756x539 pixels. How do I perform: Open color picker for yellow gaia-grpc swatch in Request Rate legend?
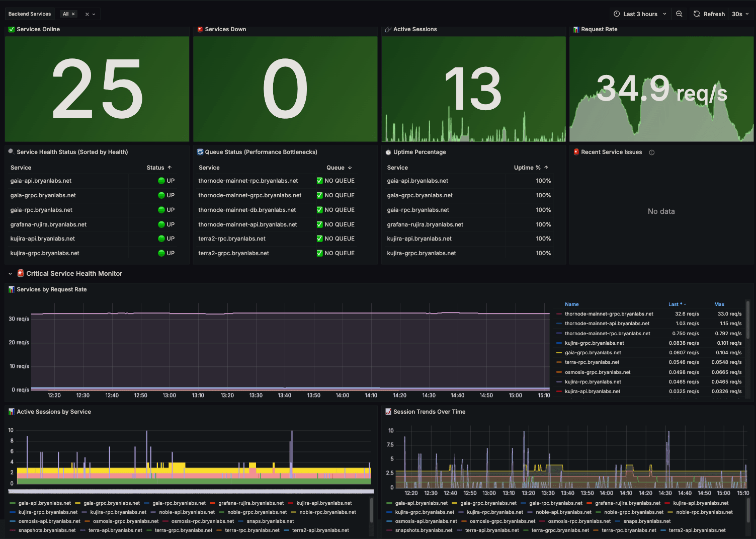click(x=559, y=353)
